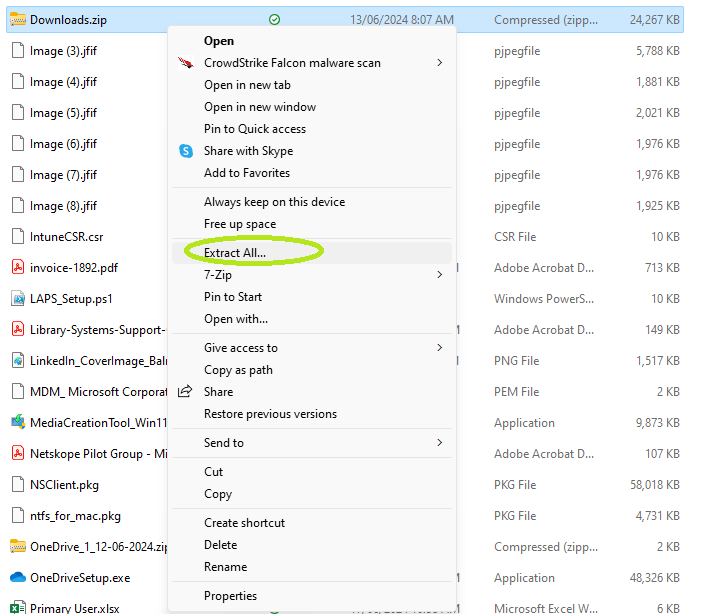The height and width of the screenshot is (614, 714).
Task: Choose Free up space
Action: click(x=240, y=224)
